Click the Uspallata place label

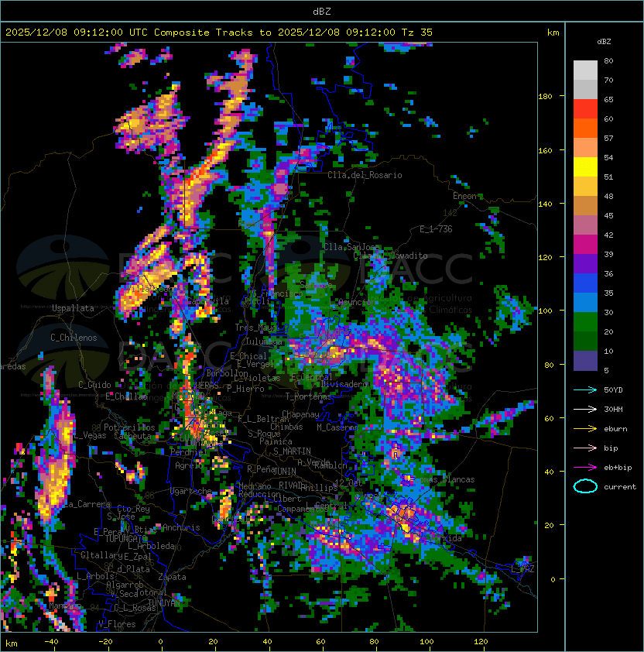73,308
